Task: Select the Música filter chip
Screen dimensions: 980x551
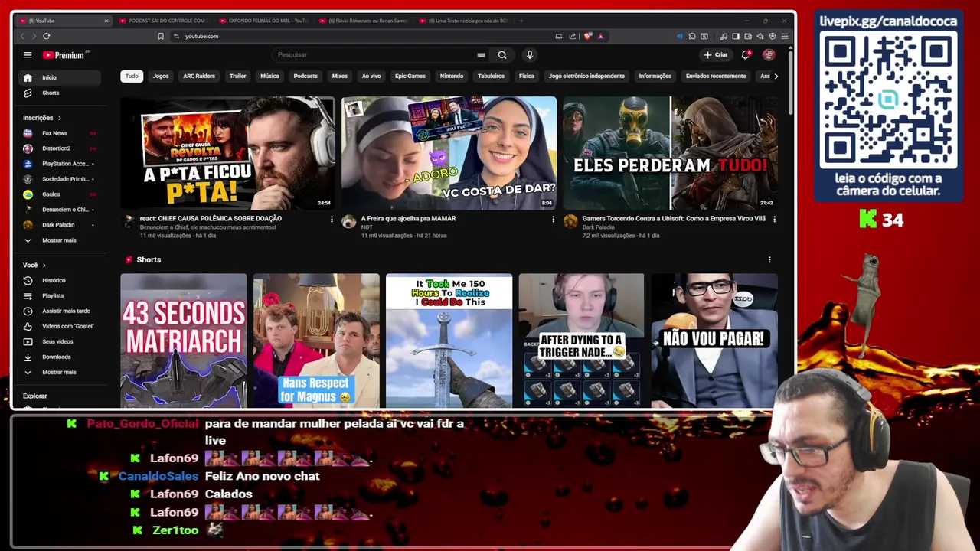Action: click(269, 77)
